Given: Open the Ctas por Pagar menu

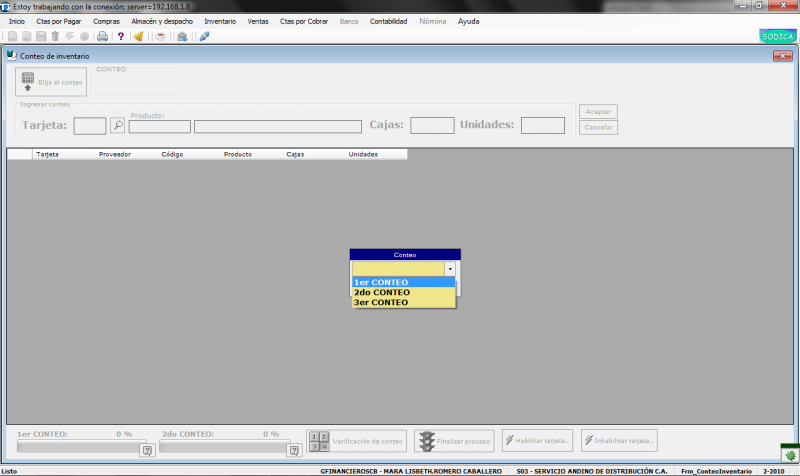Looking at the screenshot, I should click(x=59, y=21).
